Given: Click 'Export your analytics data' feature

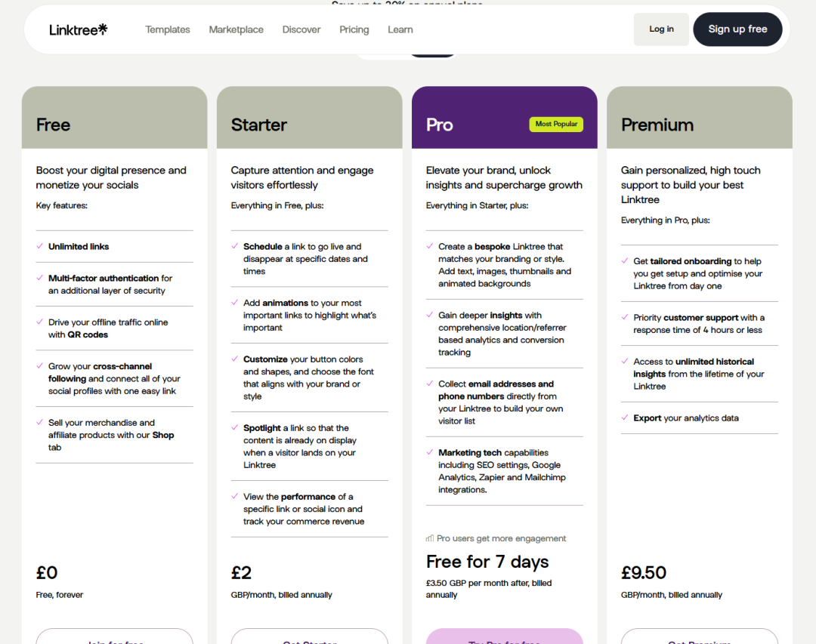Looking at the screenshot, I should pyautogui.click(x=686, y=418).
